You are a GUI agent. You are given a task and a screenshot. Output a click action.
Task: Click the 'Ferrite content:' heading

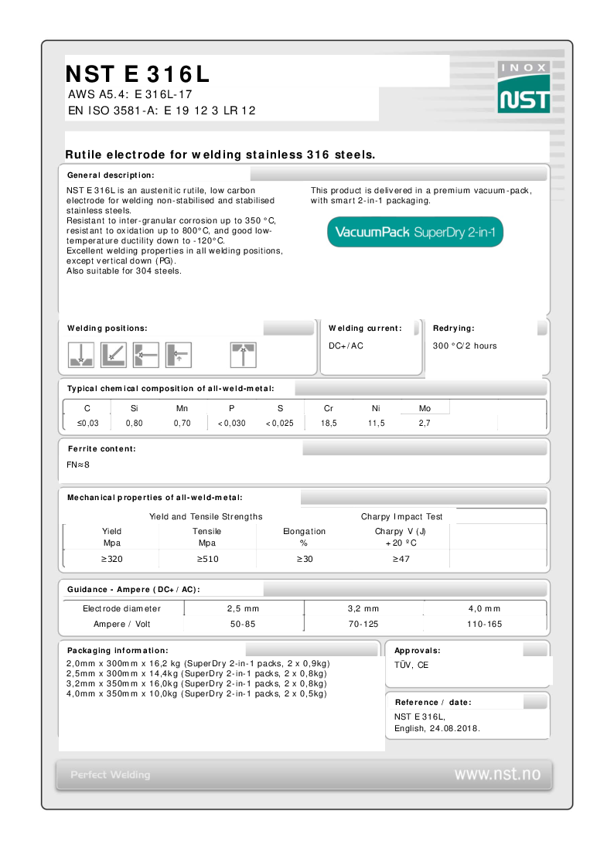102,449
